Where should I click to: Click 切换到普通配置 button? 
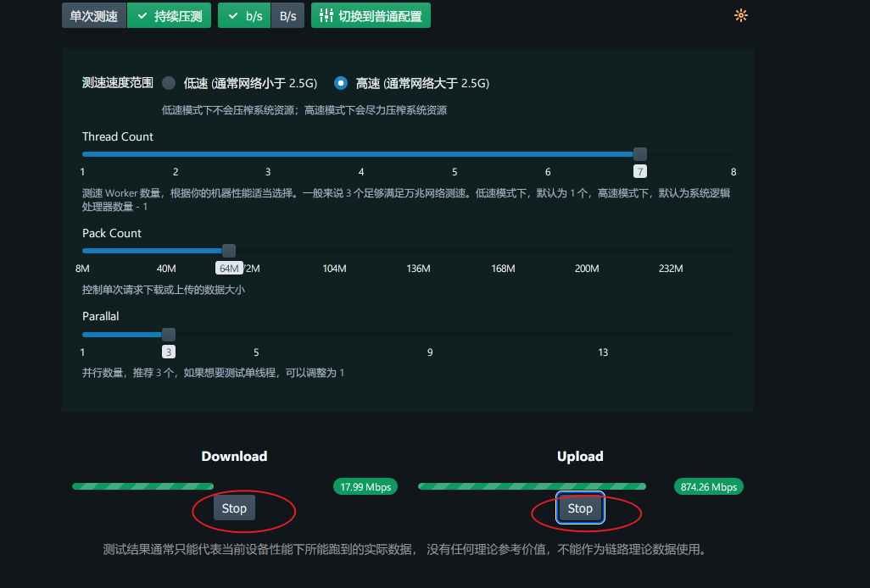click(x=371, y=15)
